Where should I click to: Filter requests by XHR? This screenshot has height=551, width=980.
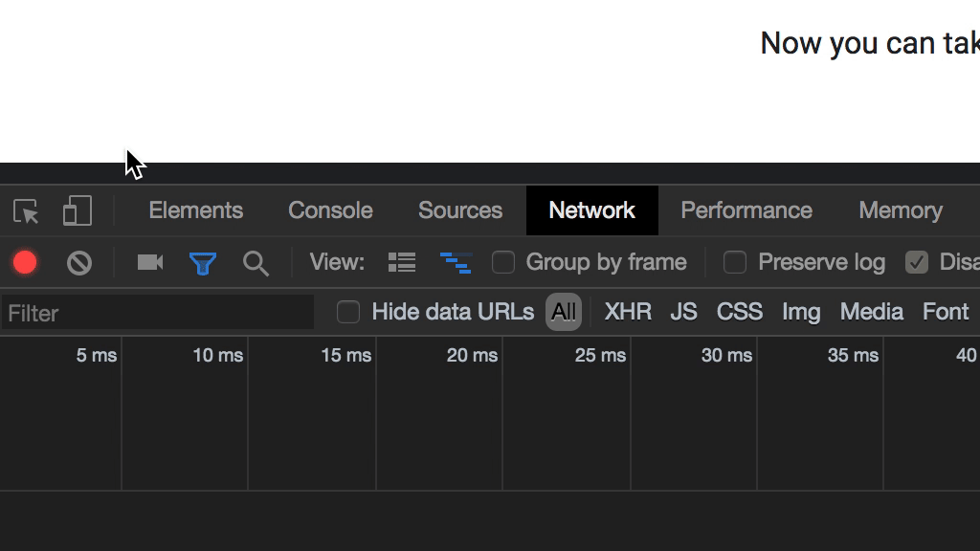pyautogui.click(x=628, y=311)
